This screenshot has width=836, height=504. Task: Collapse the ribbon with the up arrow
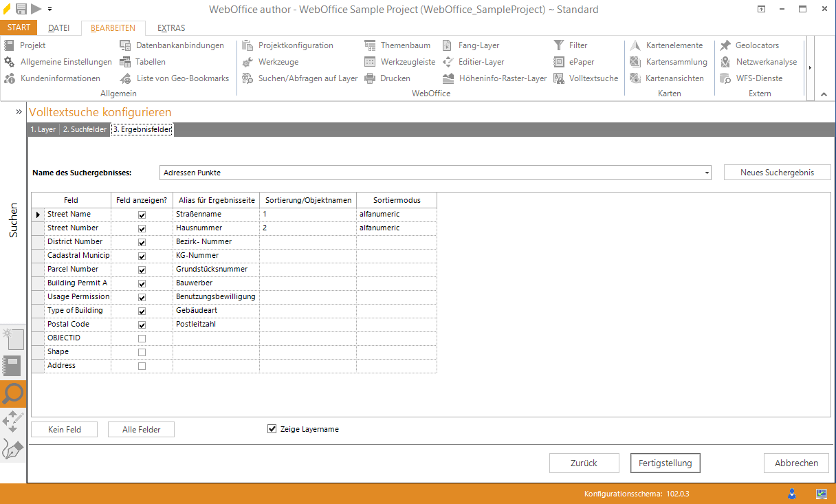coord(824,94)
